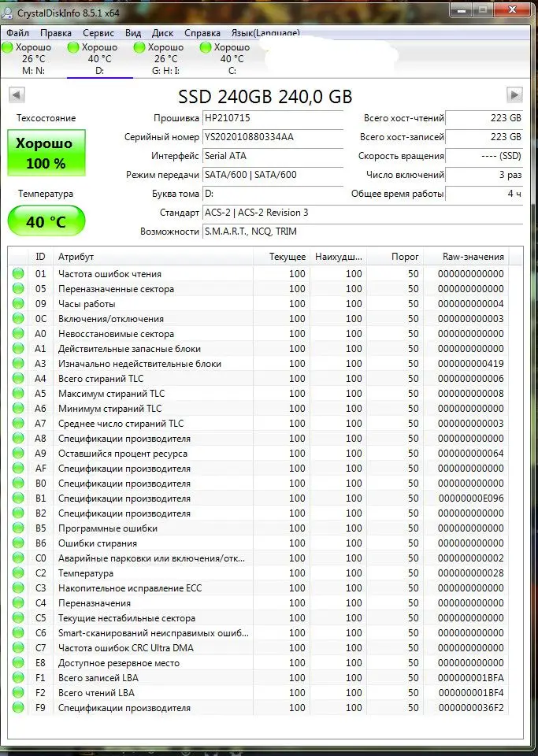
Task: Go to next disk with right arrow
Action: (515, 95)
